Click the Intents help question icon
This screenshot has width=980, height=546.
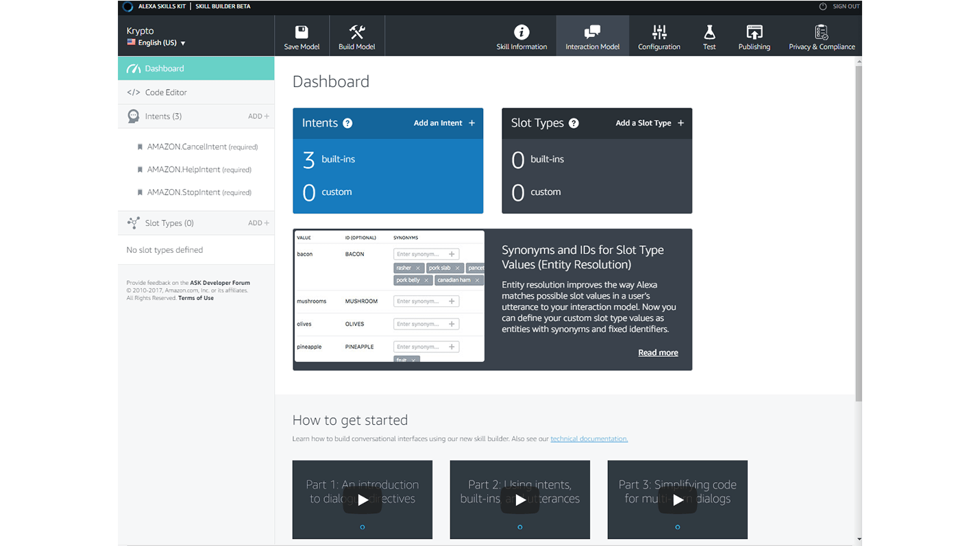(x=347, y=123)
